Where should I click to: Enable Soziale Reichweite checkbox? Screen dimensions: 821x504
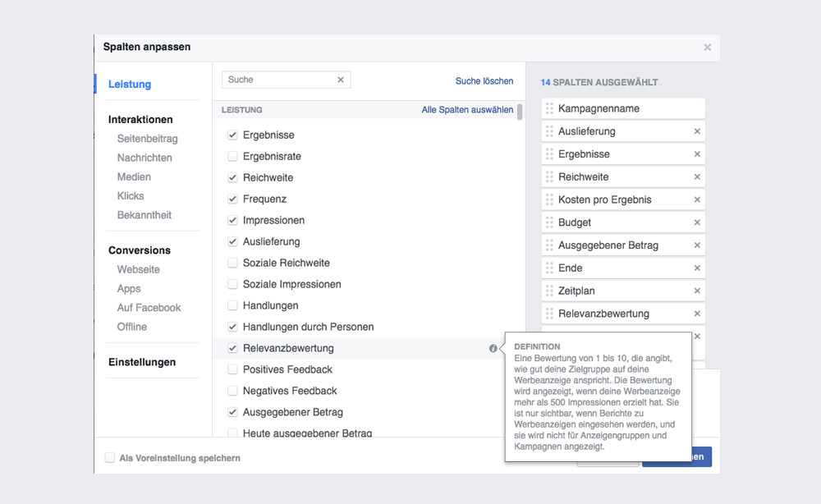click(x=232, y=263)
